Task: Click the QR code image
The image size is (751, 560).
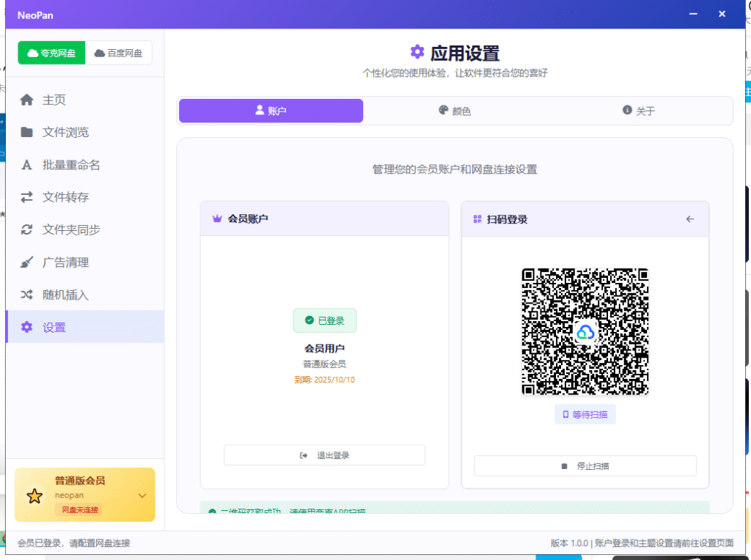Action: tap(585, 332)
